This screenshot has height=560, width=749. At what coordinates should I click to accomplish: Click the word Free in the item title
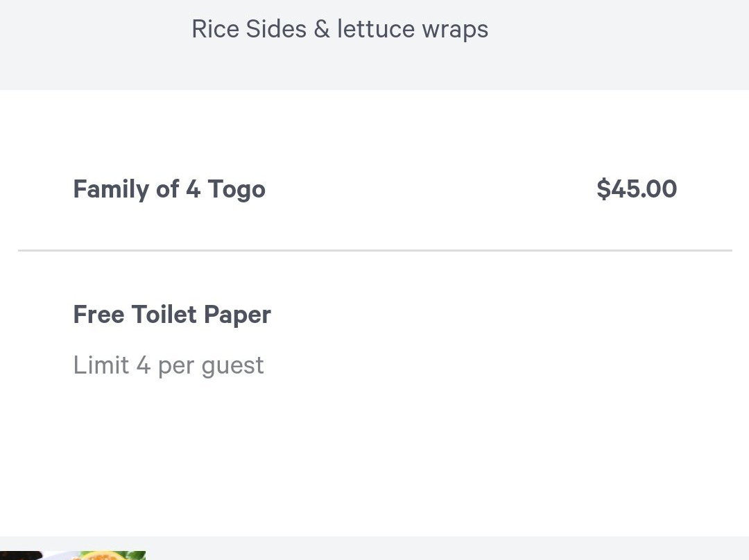click(x=98, y=315)
